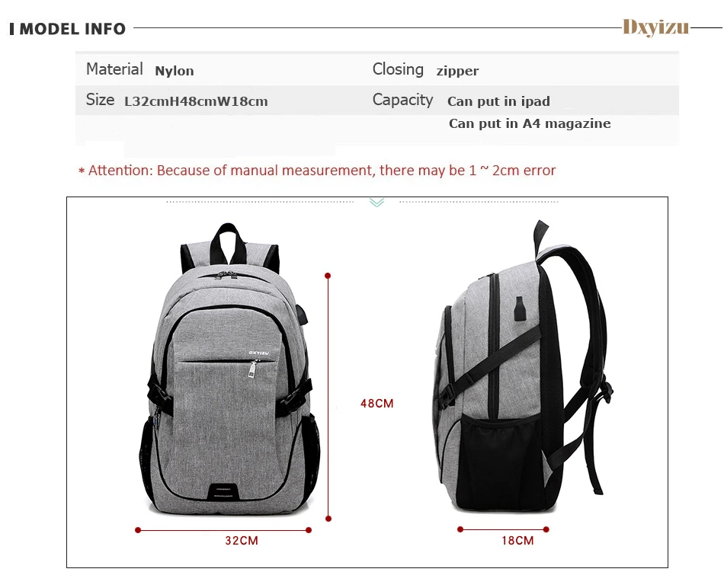The height and width of the screenshot is (588, 724).
Task: Select the front view backpack image
Action: pyautogui.click(x=229, y=369)
